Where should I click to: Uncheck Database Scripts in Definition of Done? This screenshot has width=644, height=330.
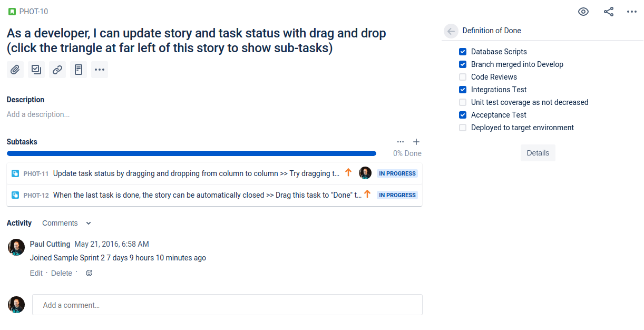(463, 52)
